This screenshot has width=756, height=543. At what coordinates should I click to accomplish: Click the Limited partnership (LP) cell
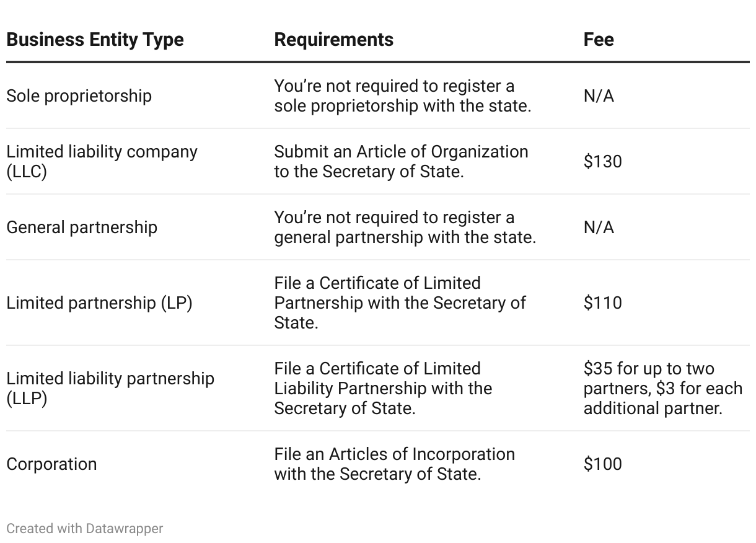point(99,303)
